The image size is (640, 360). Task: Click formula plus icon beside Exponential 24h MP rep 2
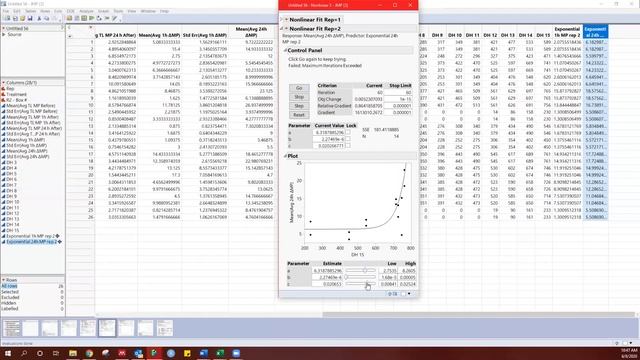[x=60, y=242]
